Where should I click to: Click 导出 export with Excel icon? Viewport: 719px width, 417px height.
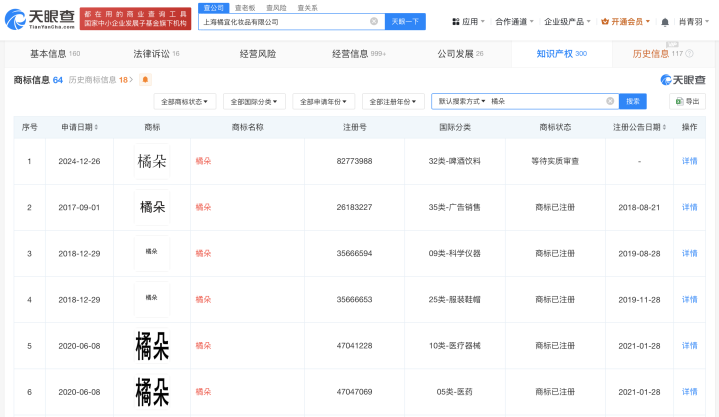[687, 101]
